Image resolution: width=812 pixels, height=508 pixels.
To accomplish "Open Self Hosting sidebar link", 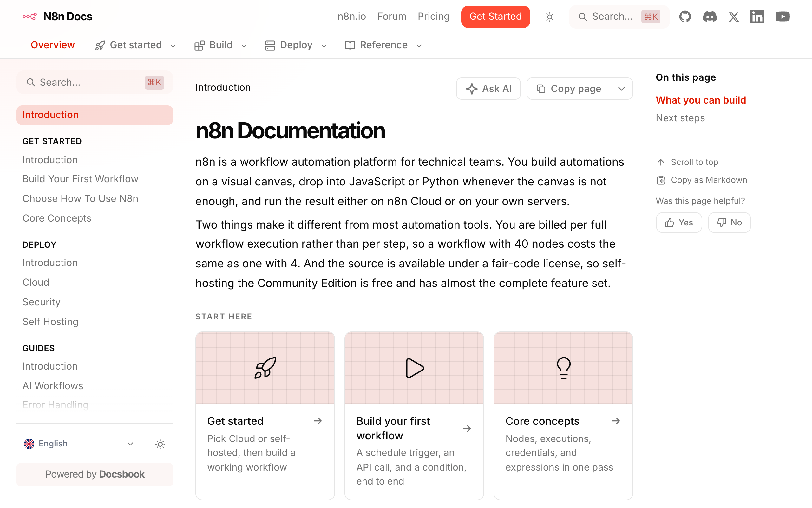I will (51, 322).
